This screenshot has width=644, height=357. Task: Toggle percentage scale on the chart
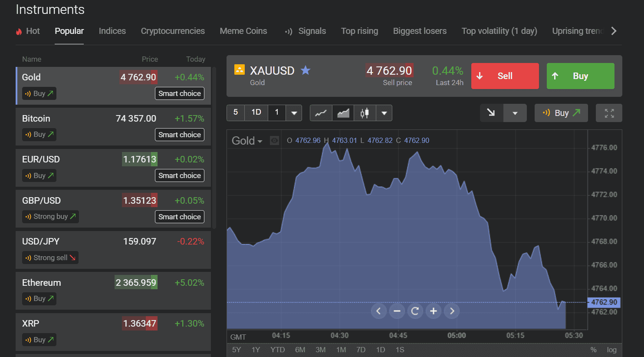pos(593,350)
